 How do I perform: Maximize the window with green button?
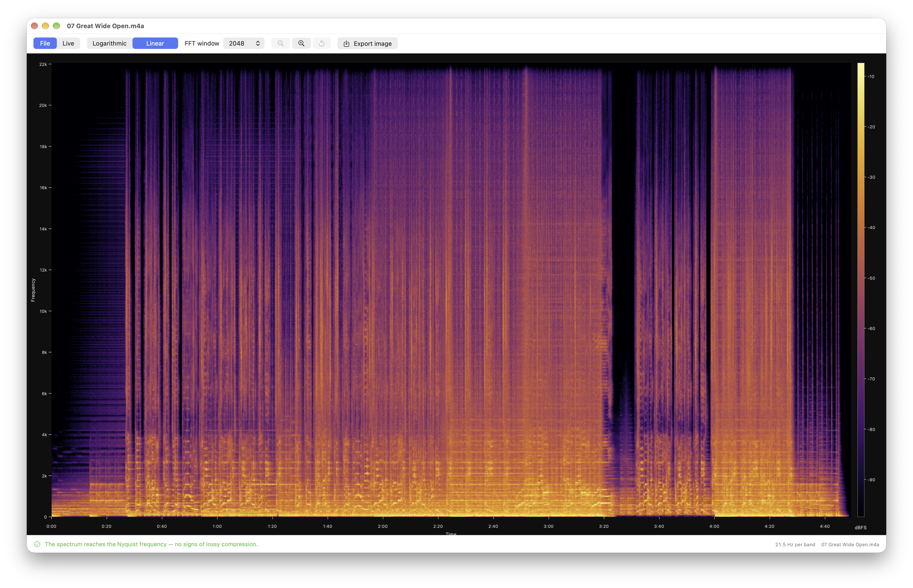point(57,26)
